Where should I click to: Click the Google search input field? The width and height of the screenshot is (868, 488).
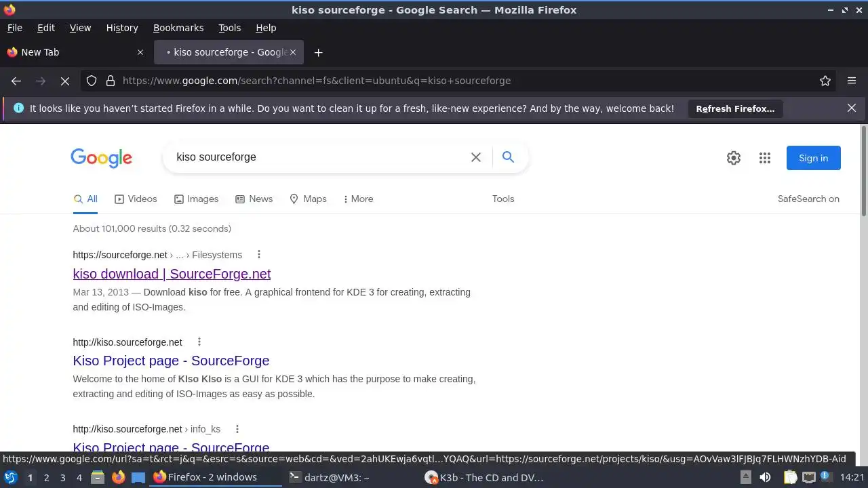pos(319,157)
